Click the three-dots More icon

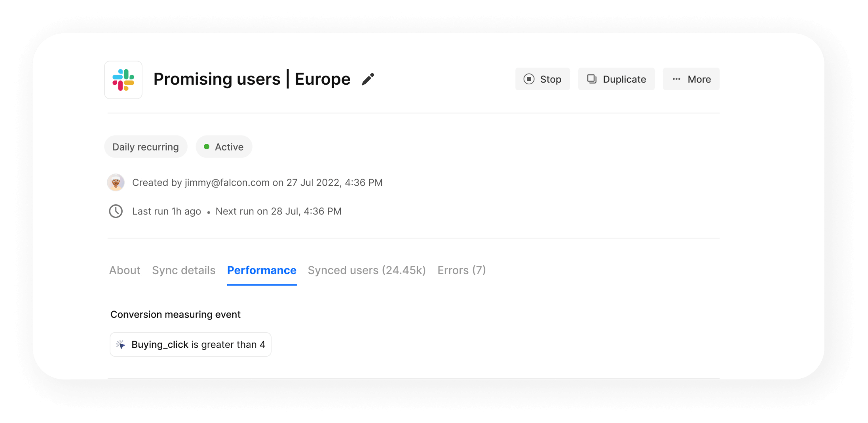tap(676, 79)
